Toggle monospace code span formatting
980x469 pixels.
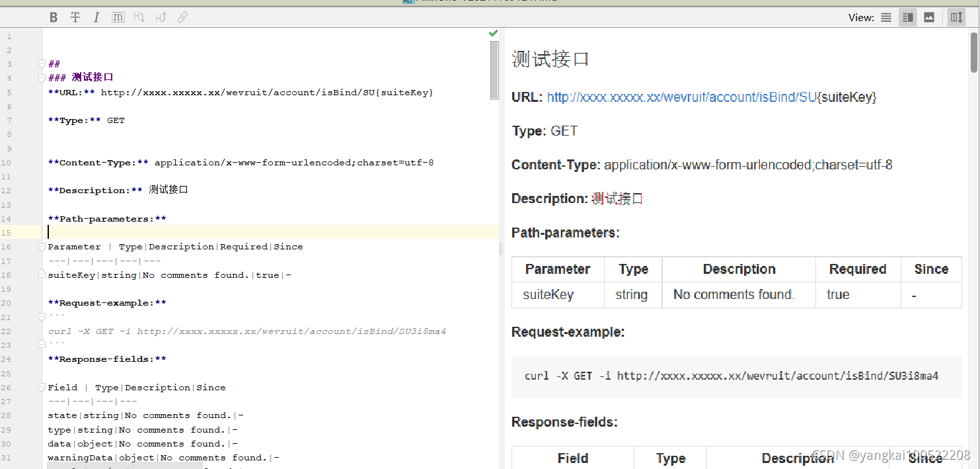pos(118,17)
